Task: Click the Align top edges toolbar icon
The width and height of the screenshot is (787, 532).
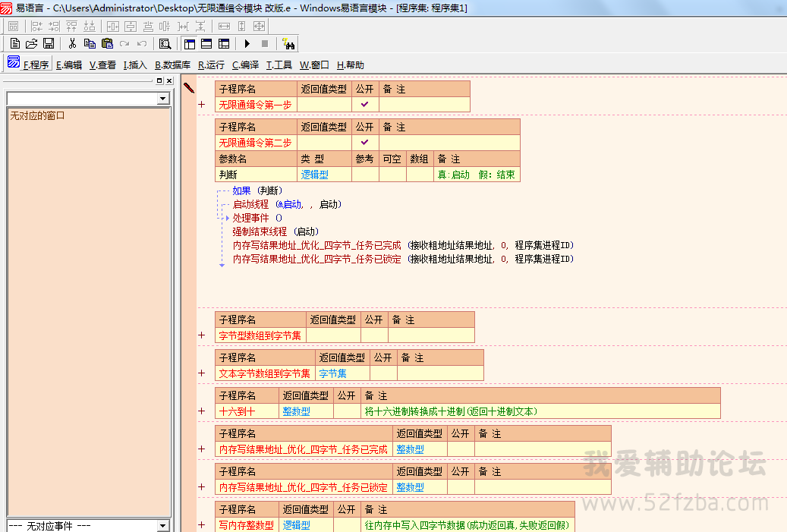Action: click(72, 26)
